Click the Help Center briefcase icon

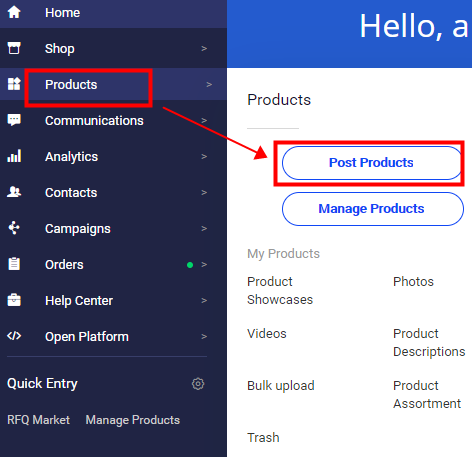coord(14,300)
